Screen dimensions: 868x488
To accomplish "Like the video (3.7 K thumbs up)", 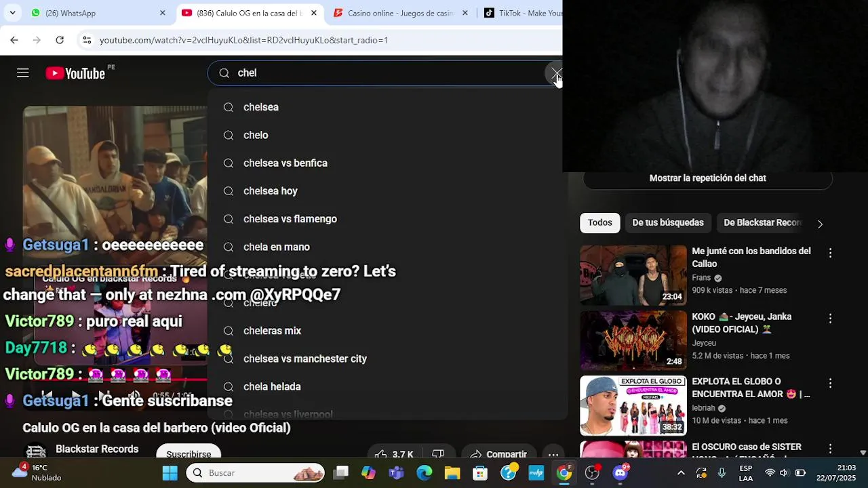I will click(394, 453).
